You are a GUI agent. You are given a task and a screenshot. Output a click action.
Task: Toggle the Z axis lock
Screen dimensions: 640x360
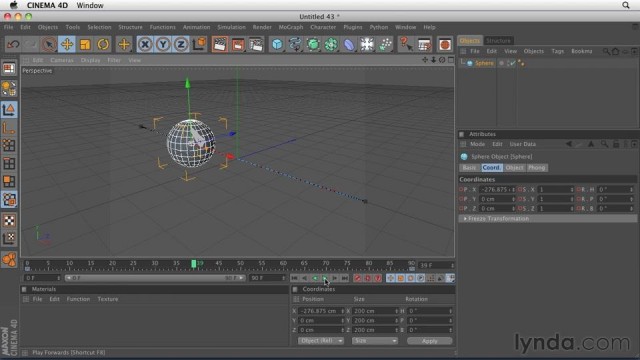[181, 44]
